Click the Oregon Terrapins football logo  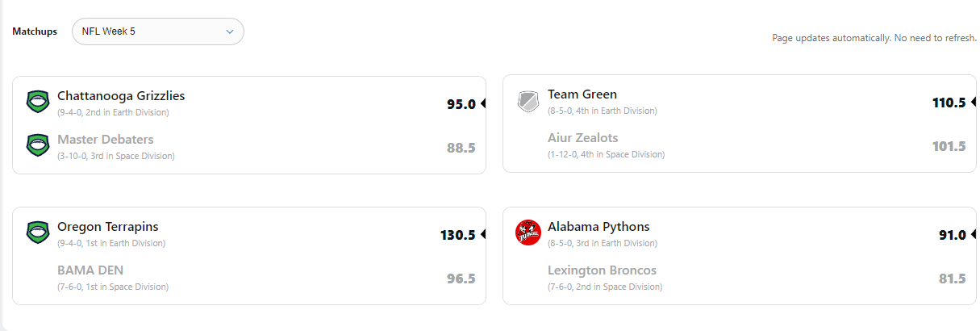38,233
